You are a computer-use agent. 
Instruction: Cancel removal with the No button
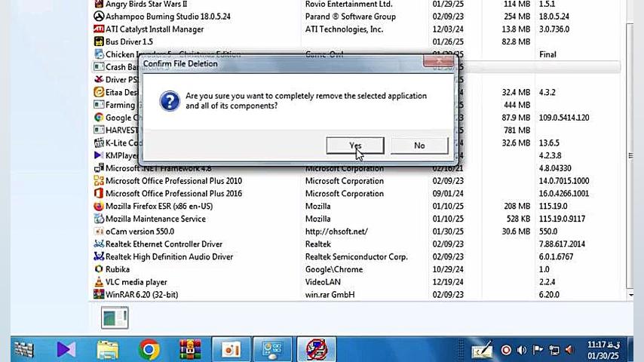tap(419, 146)
